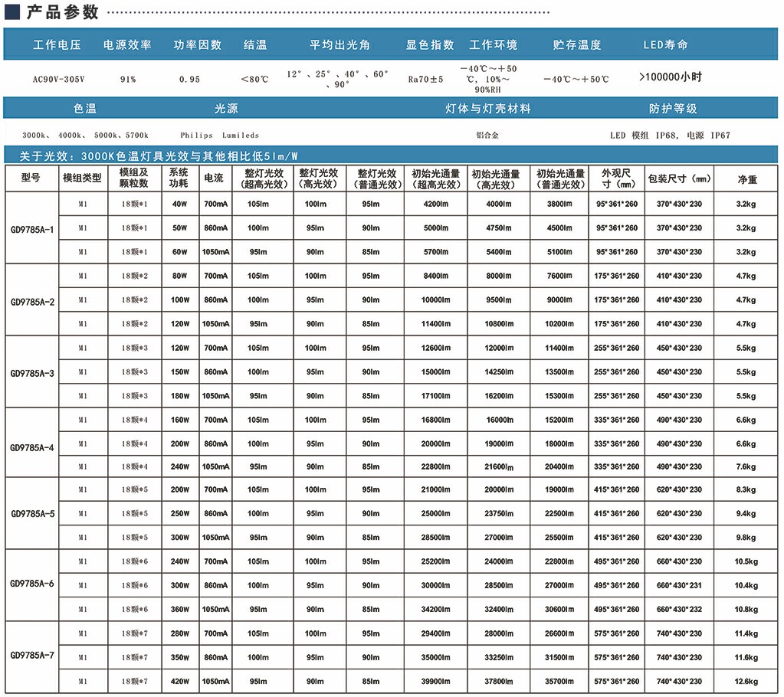Select the 功率因数 header

click(198, 44)
